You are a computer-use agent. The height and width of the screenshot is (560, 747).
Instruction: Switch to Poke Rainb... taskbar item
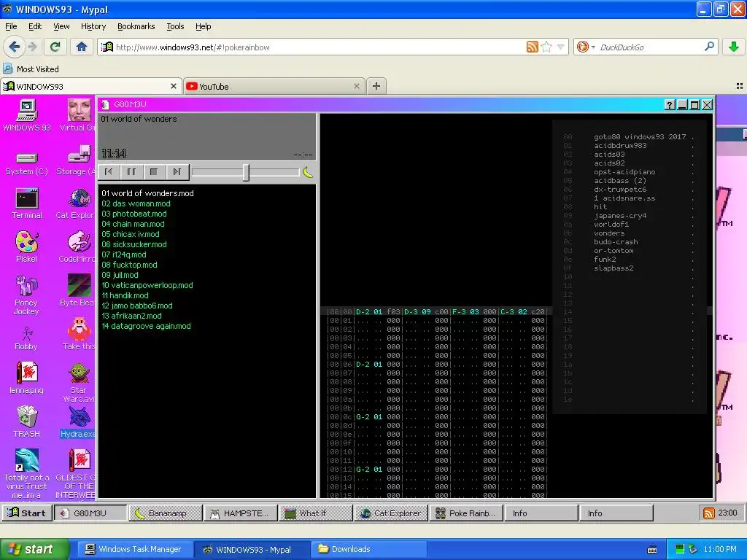pyautogui.click(x=466, y=513)
